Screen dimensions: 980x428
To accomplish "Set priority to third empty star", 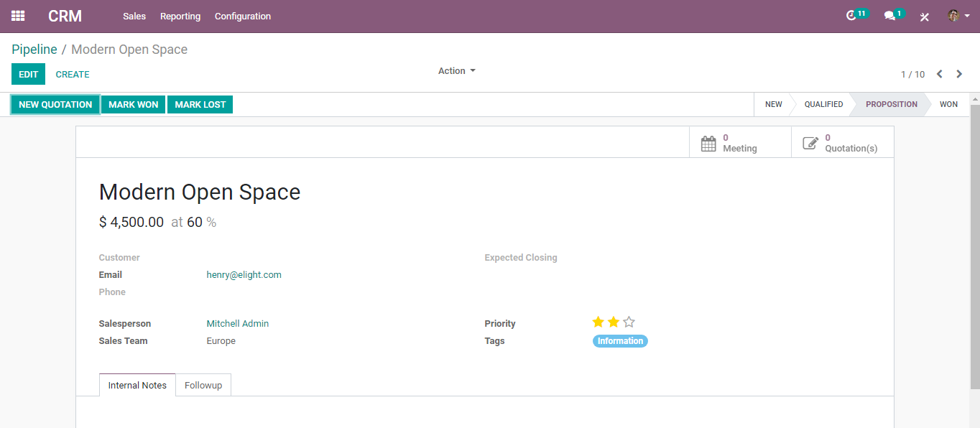I will [629, 322].
